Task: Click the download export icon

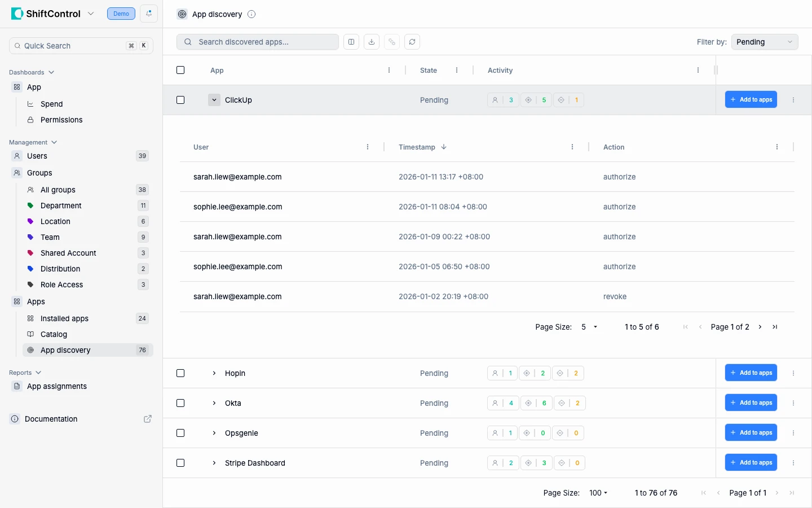Action: [x=372, y=42]
